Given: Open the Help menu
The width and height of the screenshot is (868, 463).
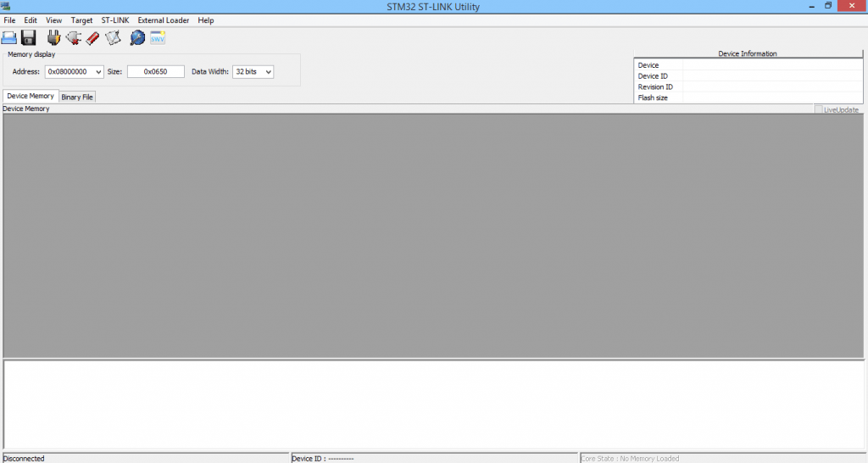Looking at the screenshot, I should 205,20.
